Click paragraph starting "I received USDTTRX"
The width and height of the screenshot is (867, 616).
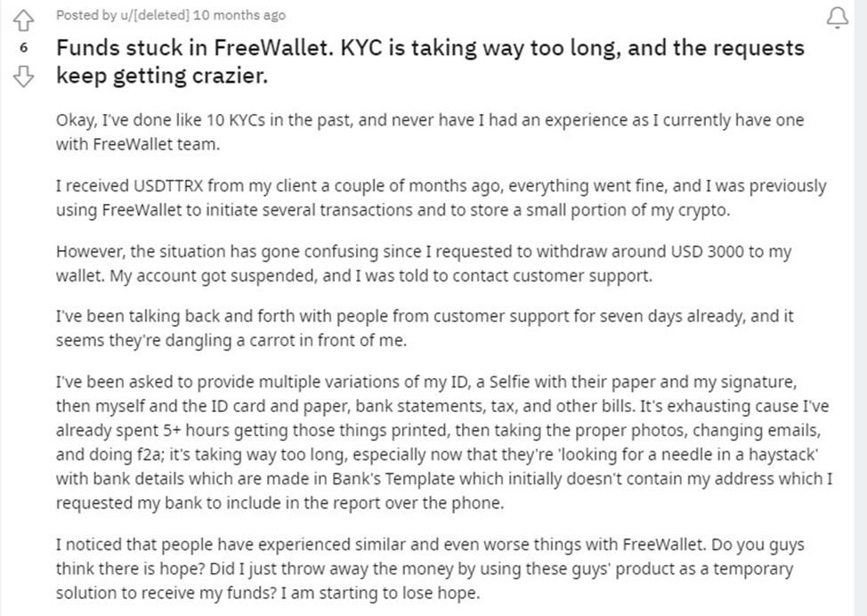[x=442, y=198]
